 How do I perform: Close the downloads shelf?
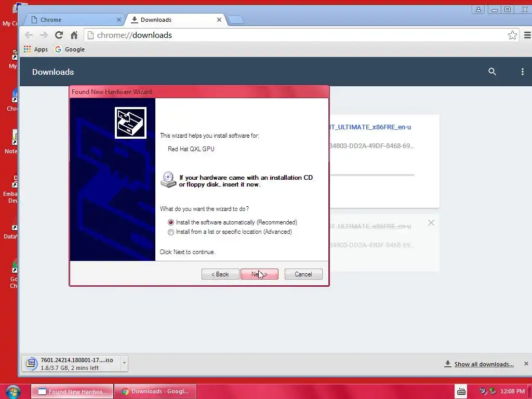[x=526, y=364]
